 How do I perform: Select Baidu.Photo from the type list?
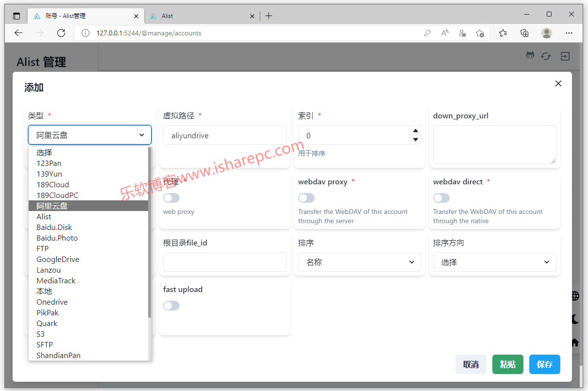coord(88,238)
